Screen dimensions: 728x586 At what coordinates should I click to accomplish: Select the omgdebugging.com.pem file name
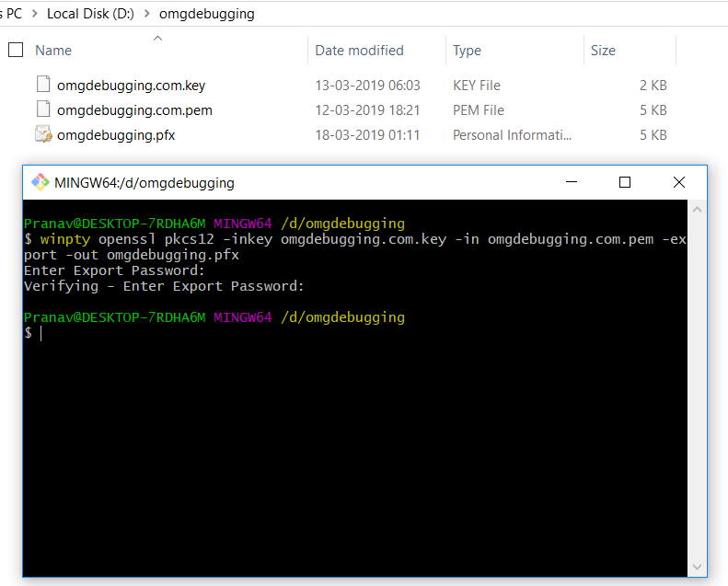click(134, 110)
